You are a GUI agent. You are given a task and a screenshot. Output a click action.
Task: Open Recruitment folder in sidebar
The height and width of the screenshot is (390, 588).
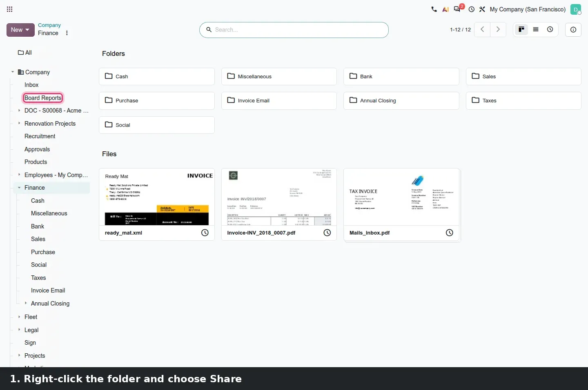pyautogui.click(x=40, y=136)
